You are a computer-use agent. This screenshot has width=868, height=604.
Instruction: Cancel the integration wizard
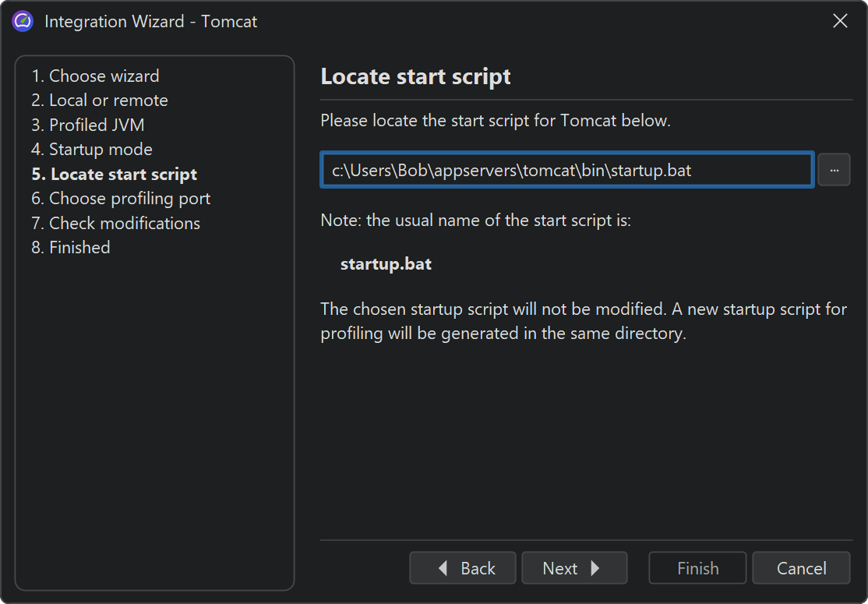coord(801,568)
